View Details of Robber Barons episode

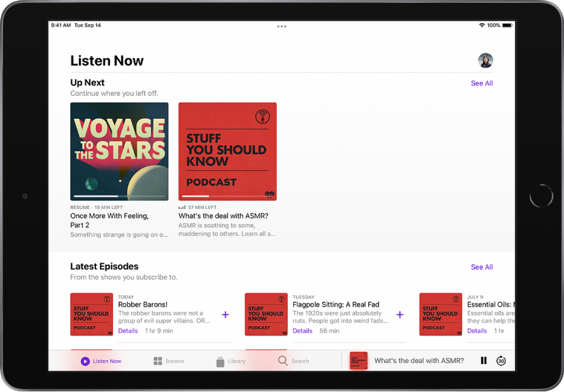click(x=128, y=331)
